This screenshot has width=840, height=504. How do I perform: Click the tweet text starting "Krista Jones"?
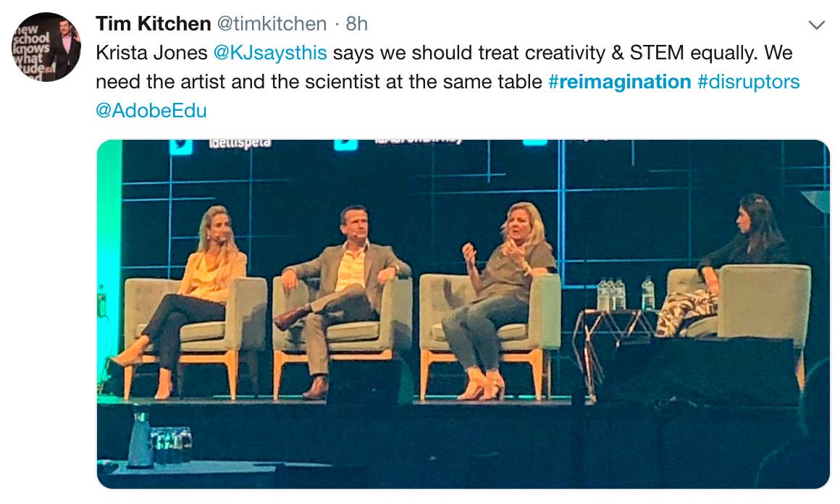[x=434, y=67]
